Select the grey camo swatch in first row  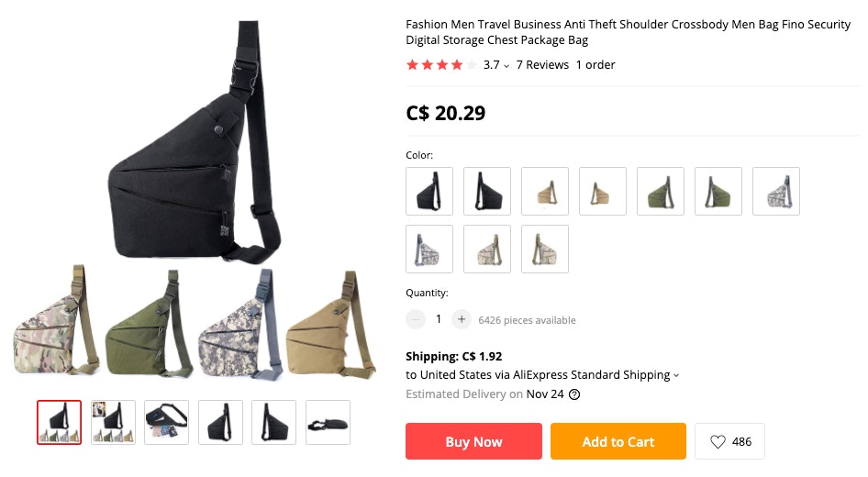click(x=776, y=192)
